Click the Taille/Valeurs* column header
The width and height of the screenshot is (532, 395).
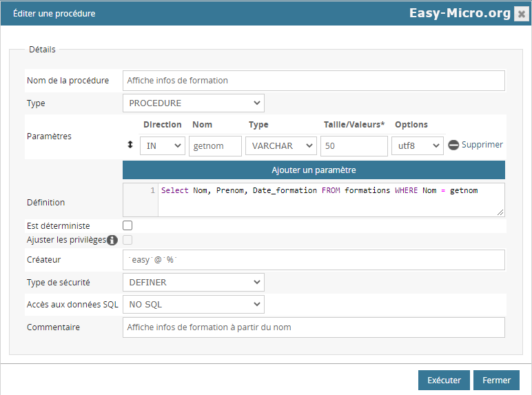tap(354, 125)
